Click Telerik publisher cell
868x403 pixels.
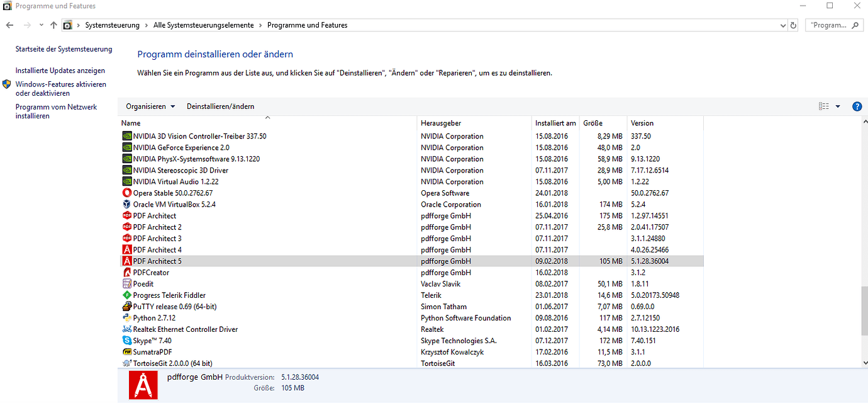431,295
